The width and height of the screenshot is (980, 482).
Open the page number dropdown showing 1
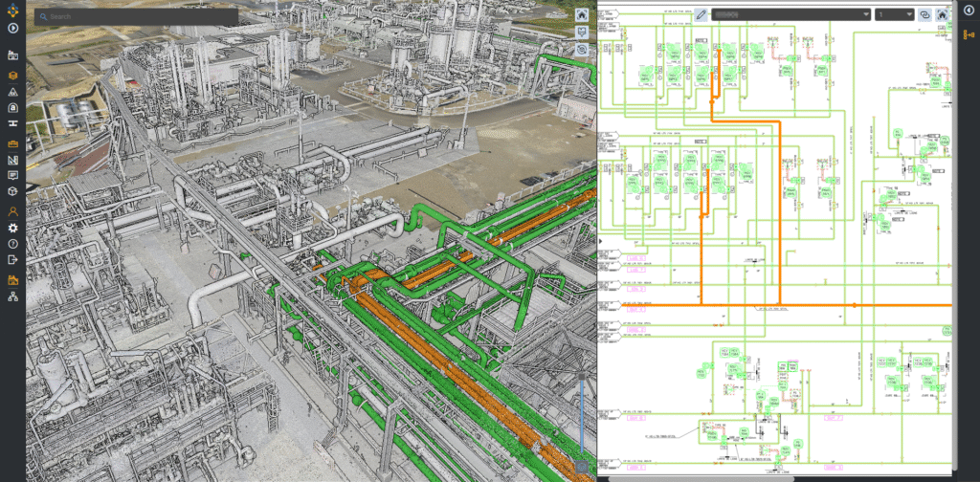tap(894, 14)
